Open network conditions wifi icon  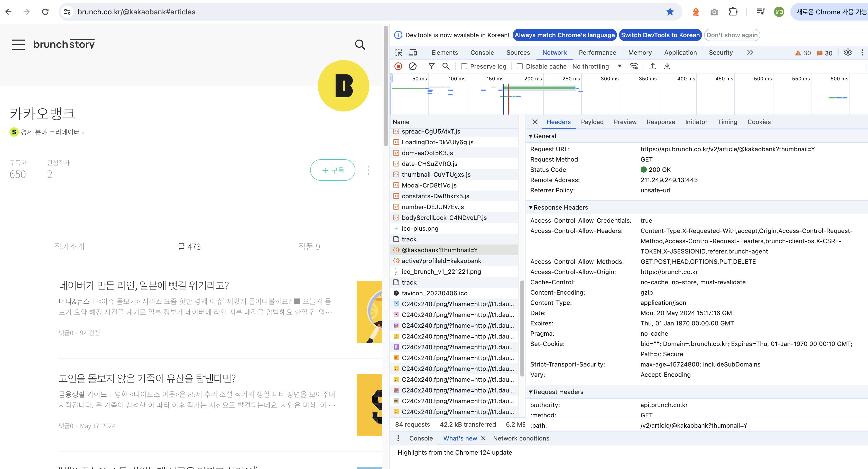[x=634, y=66]
